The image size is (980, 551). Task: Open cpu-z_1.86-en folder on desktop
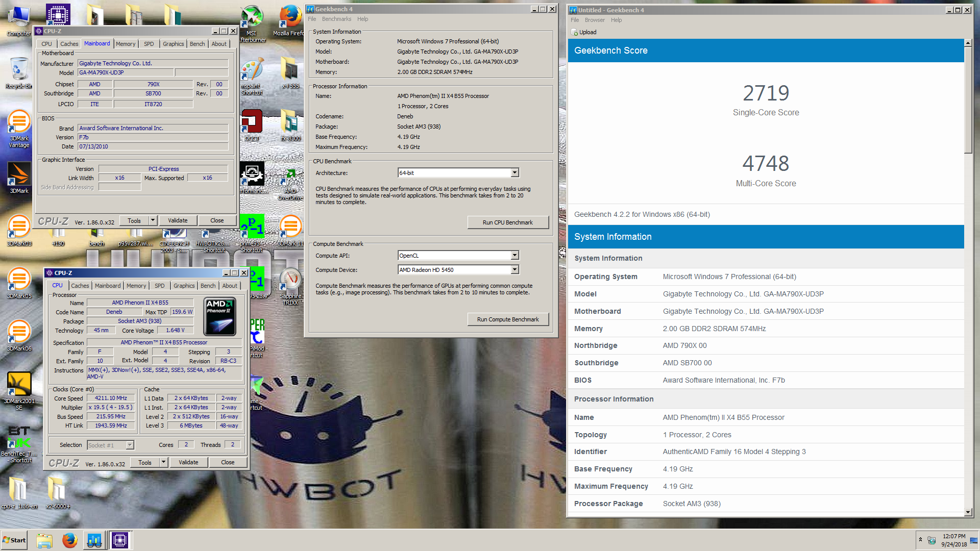tap(19, 493)
